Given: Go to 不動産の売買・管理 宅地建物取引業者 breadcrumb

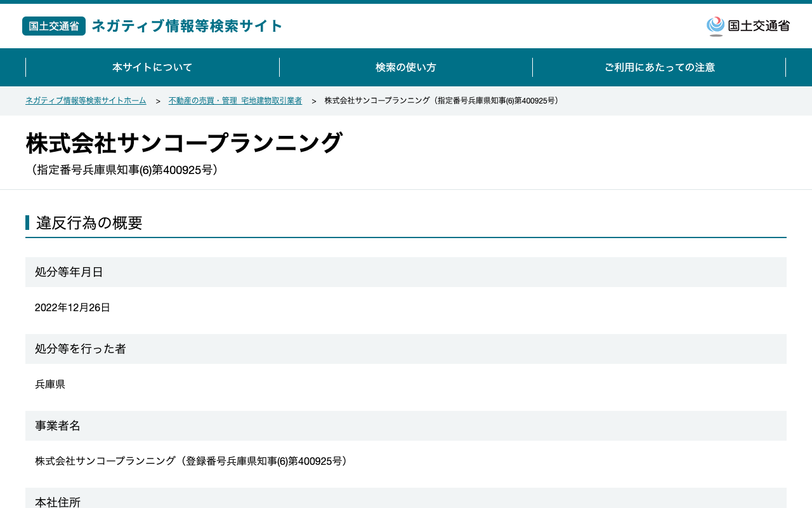Looking at the screenshot, I should click(235, 101).
